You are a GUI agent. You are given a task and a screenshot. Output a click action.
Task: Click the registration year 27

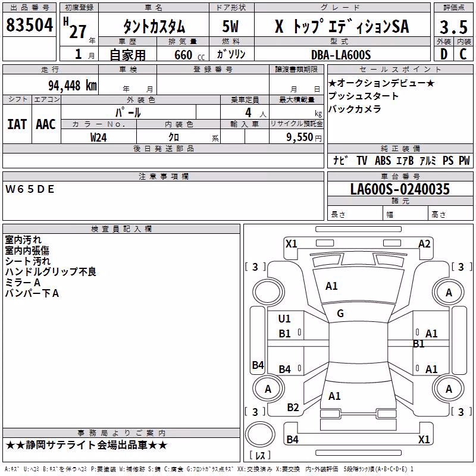coord(78,32)
